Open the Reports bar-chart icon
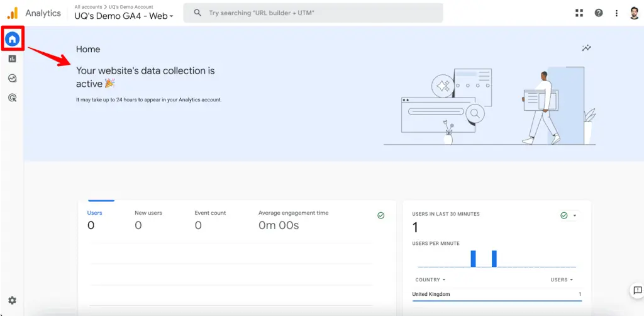Image resolution: width=644 pixels, height=316 pixels. pos(13,59)
